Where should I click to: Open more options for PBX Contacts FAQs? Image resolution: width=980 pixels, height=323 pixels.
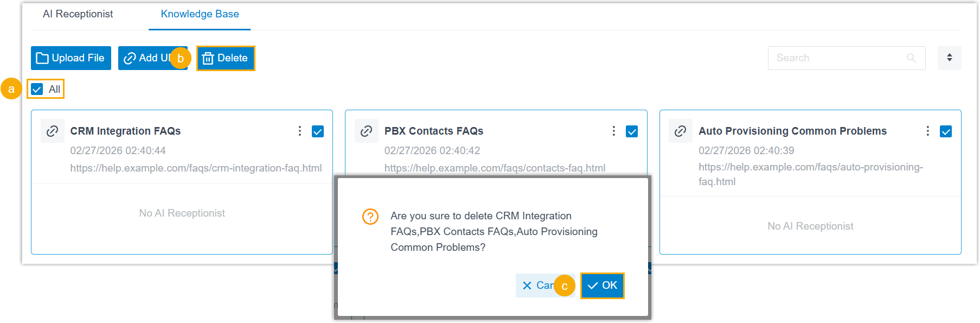point(614,131)
